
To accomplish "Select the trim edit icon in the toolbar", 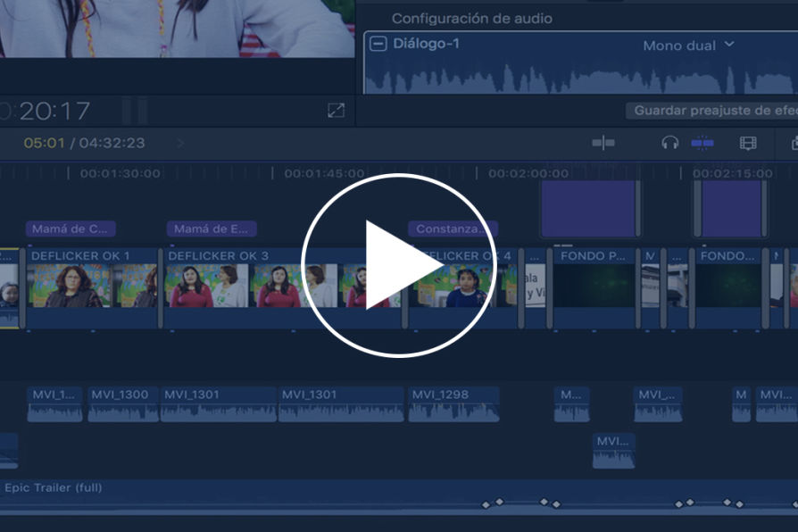I will point(603,143).
